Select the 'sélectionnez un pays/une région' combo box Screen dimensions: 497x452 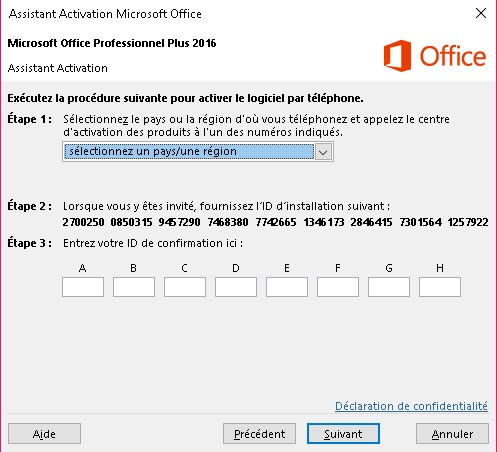(198, 152)
